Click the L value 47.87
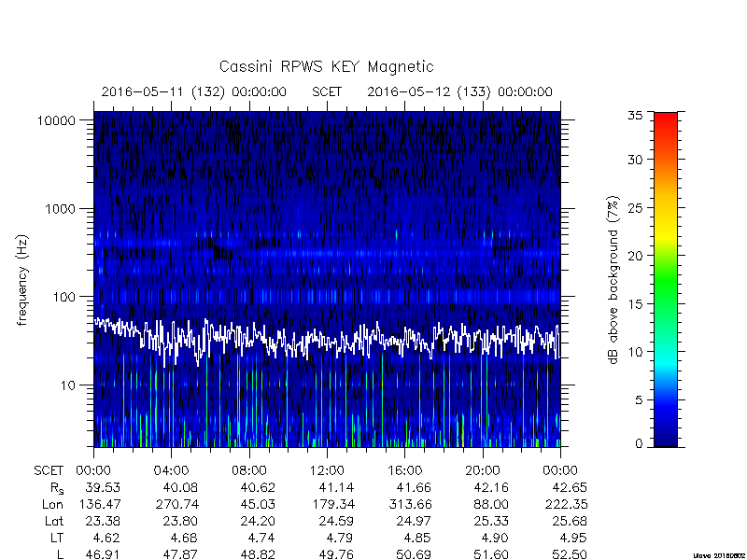The width and height of the screenshot is (747, 560). click(180, 554)
